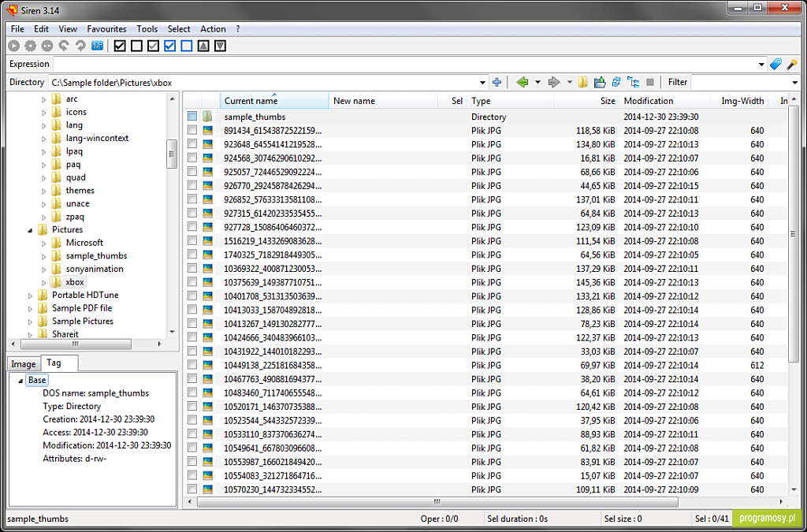
Task: Click the gear rename toolbar icon
Action: point(31,46)
